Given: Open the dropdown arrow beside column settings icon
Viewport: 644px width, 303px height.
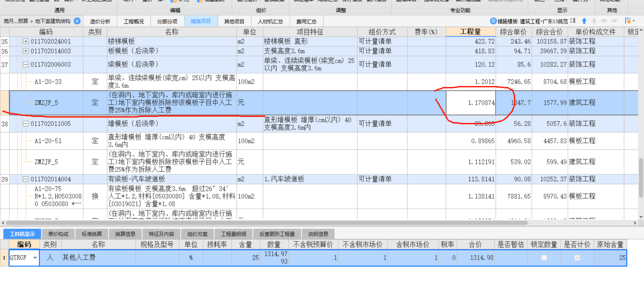Looking at the screenshot, I should pos(634,21).
